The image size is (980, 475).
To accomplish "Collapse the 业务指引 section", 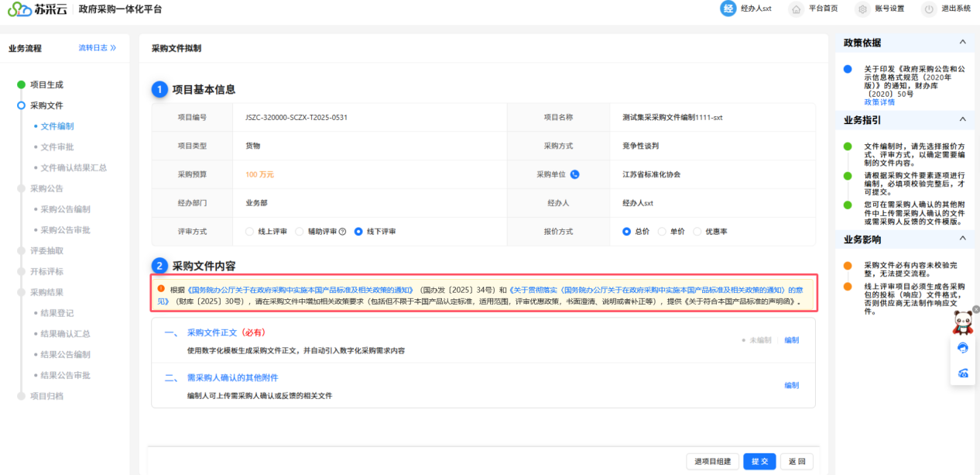I will click(x=962, y=119).
